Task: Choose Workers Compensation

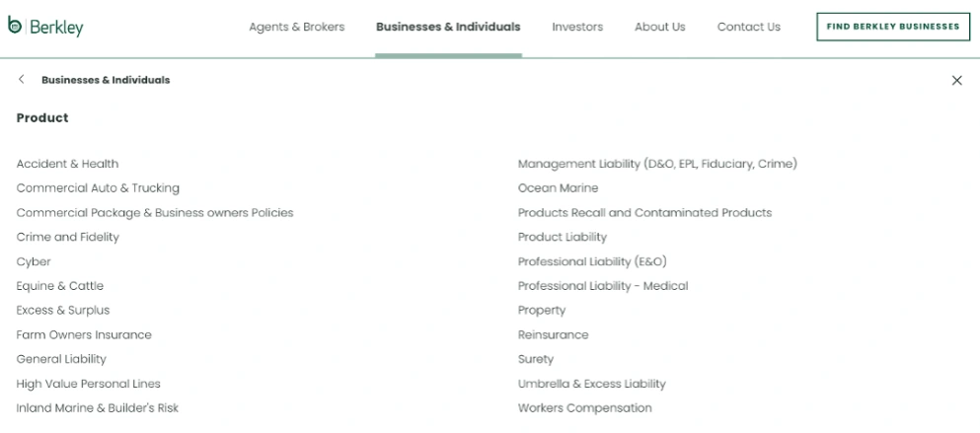Action: tap(585, 408)
